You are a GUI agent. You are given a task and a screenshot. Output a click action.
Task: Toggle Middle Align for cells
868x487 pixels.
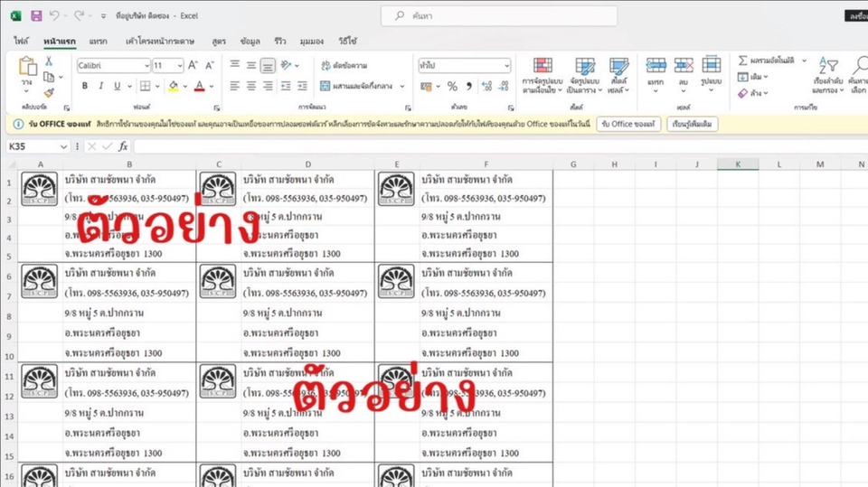pos(251,65)
